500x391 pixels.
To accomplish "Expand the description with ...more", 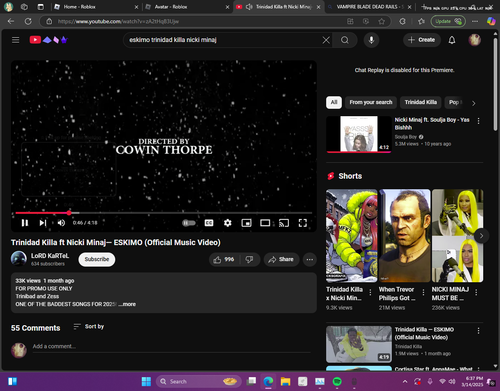I will click(x=127, y=304).
